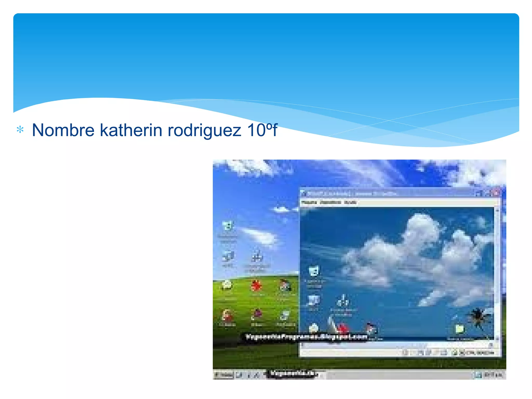Viewport: 532px width, 399px height.
Task: Click the system tray clock on the host taskbar
Action: click(x=493, y=375)
